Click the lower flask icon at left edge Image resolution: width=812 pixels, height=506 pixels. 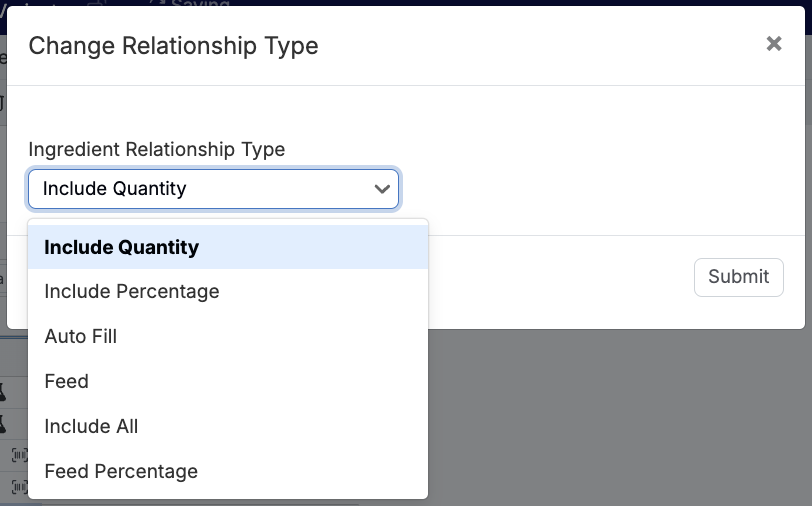click(x=3, y=423)
